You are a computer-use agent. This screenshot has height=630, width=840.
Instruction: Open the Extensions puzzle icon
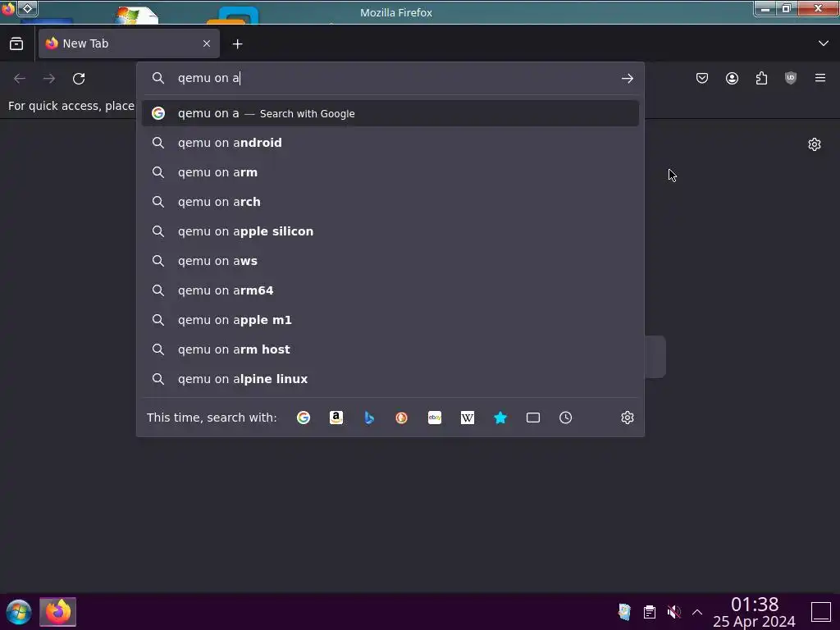(761, 78)
